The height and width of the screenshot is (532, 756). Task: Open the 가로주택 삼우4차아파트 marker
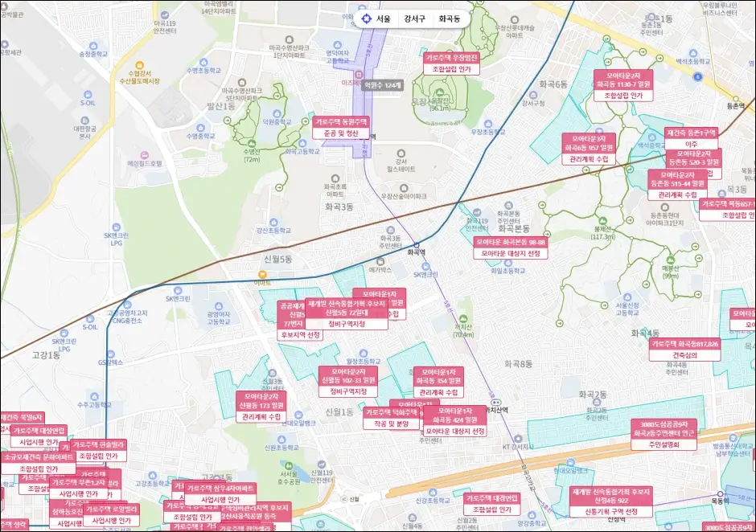(220, 494)
